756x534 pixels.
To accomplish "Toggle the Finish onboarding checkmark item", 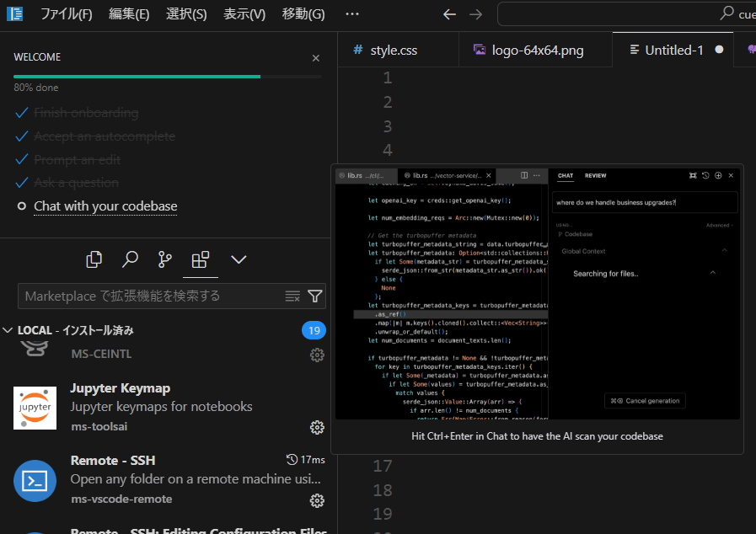I will [78, 113].
